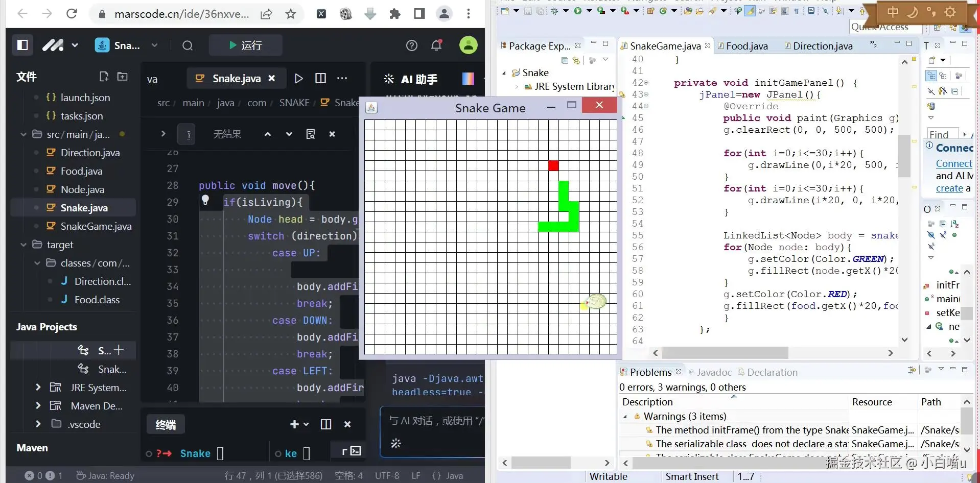Open the notifications bell icon
The height and width of the screenshot is (483, 980).
(x=436, y=45)
